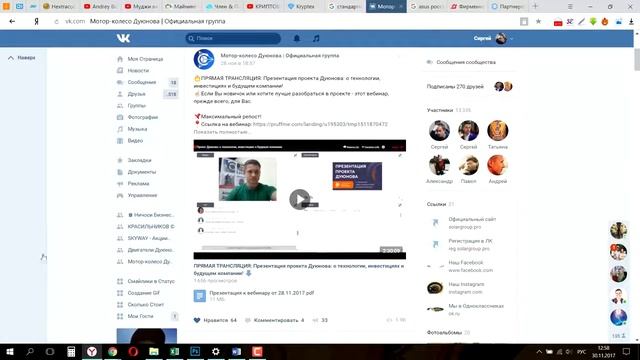Go back with browser back arrow

coord(12,21)
